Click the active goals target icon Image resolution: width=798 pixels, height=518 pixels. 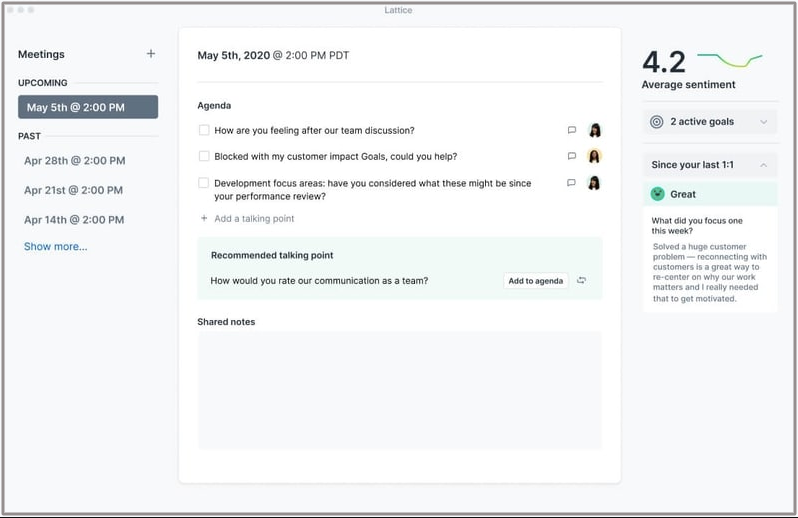pyautogui.click(x=657, y=122)
